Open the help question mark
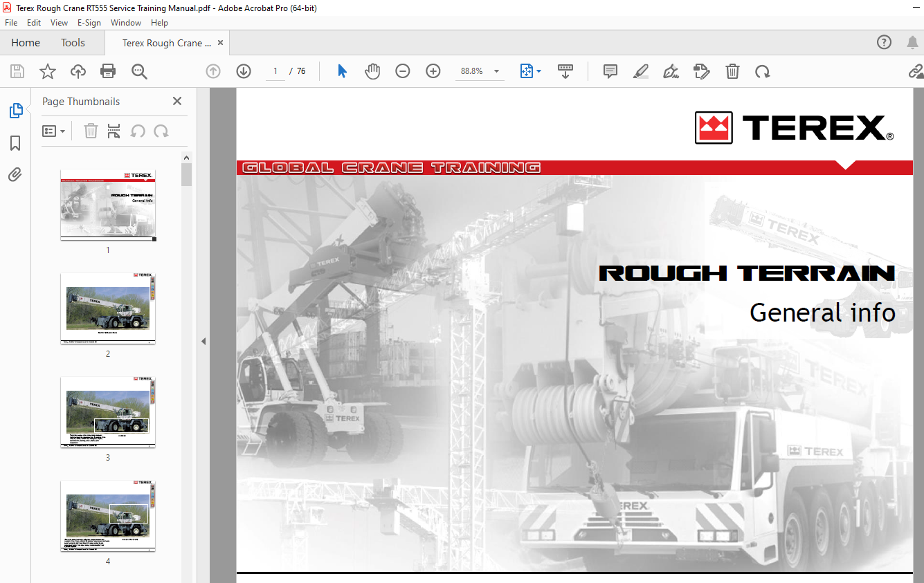Viewport: 924px width, 583px height. (x=885, y=42)
